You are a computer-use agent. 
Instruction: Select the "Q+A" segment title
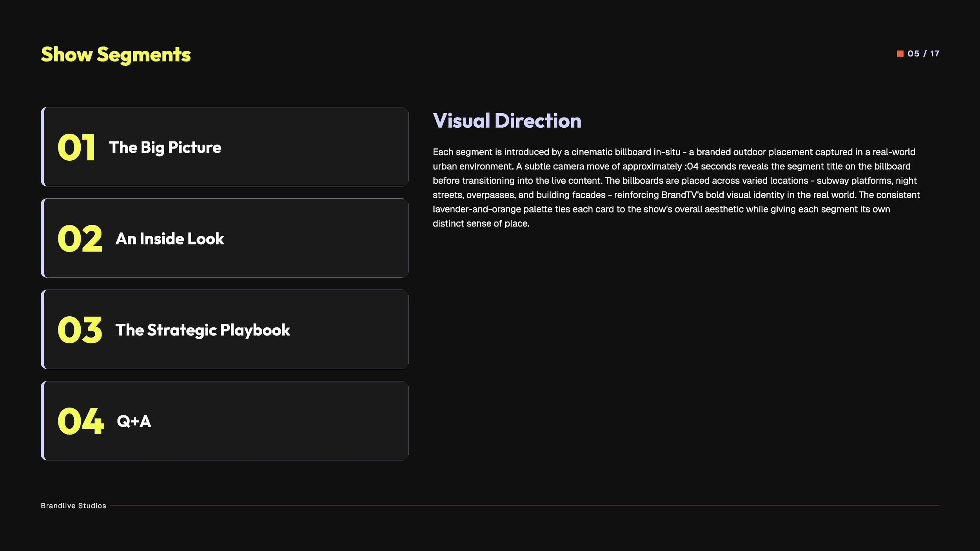tap(134, 421)
